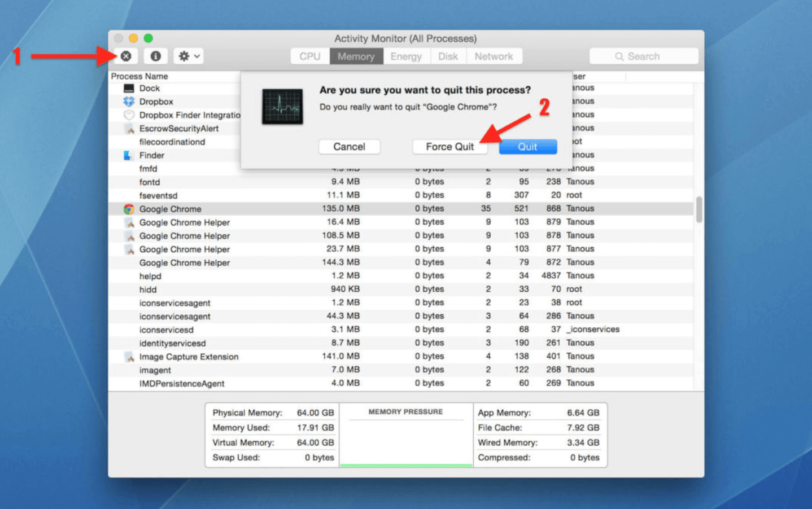Screen dimensions: 812x509
Task: Click the Finder process icon
Action: pyautogui.click(x=129, y=155)
